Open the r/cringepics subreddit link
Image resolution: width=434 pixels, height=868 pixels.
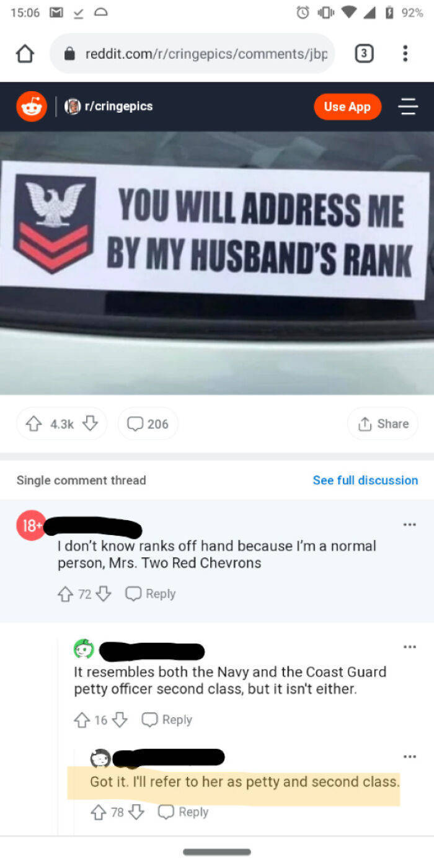pyautogui.click(x=110, y=107)
